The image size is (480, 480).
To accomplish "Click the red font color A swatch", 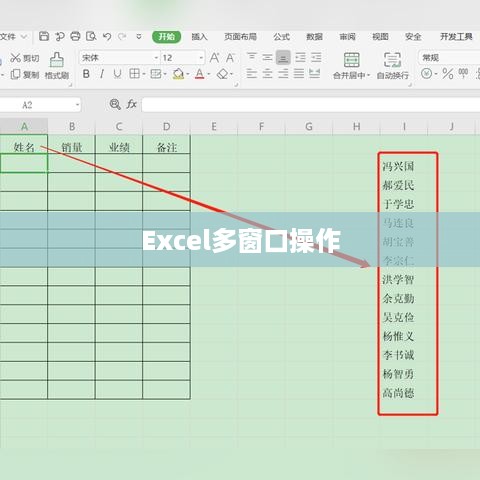I will [x=199, y=74].
